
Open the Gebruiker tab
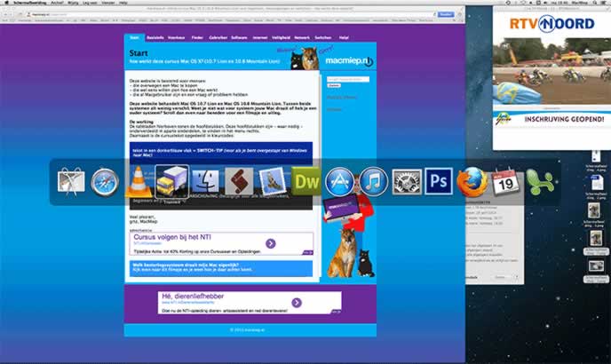[218, 38]
